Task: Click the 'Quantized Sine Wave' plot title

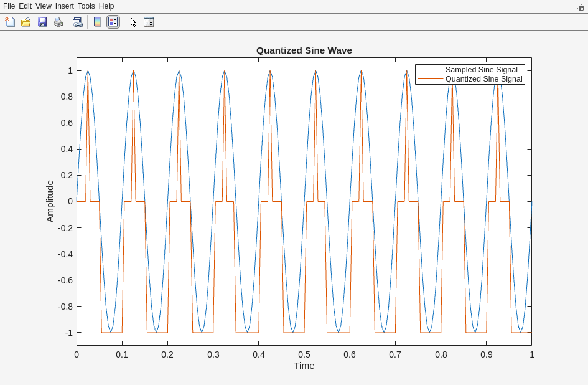Action: 304,50
